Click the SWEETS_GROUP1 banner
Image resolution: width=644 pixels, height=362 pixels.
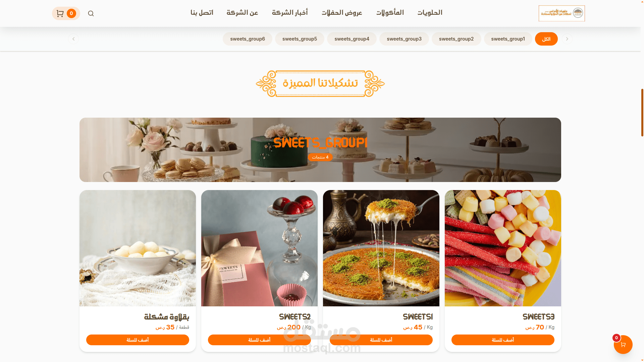click(320, 150)
